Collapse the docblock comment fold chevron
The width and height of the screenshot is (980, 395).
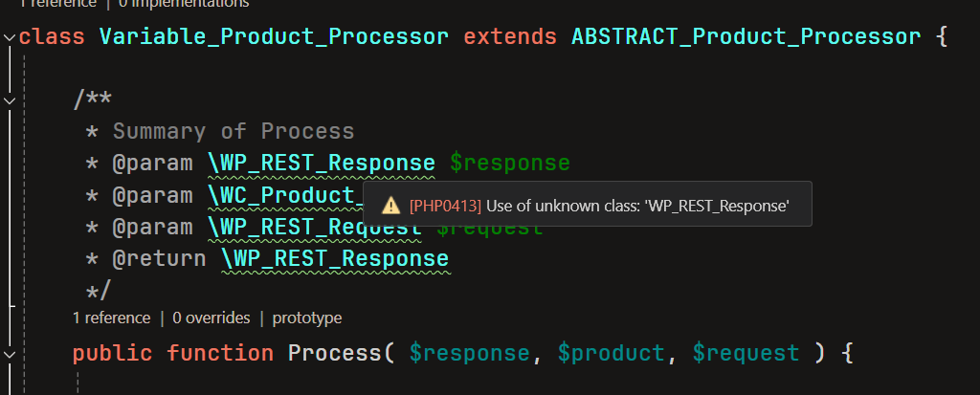click(10, 99)
